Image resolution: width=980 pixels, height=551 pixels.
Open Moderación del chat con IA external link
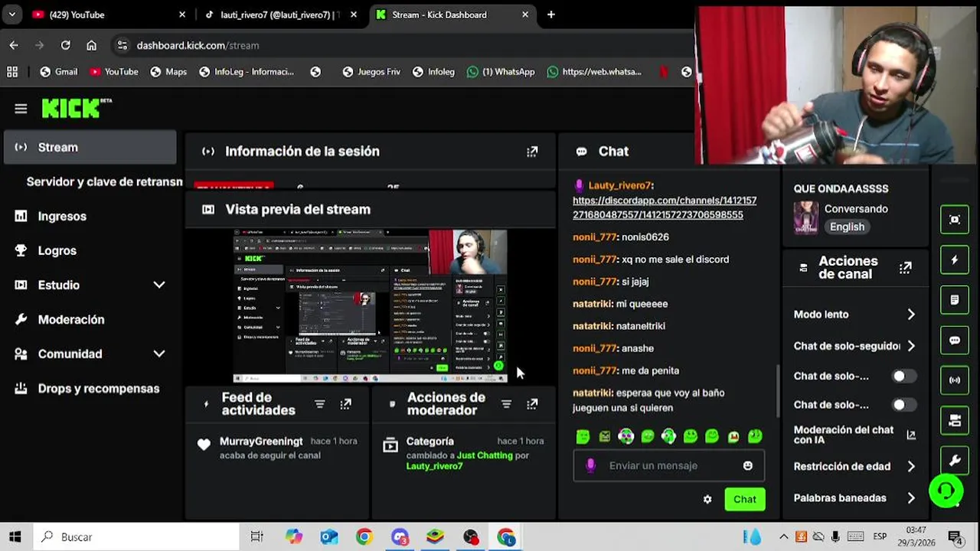[911, 435]
